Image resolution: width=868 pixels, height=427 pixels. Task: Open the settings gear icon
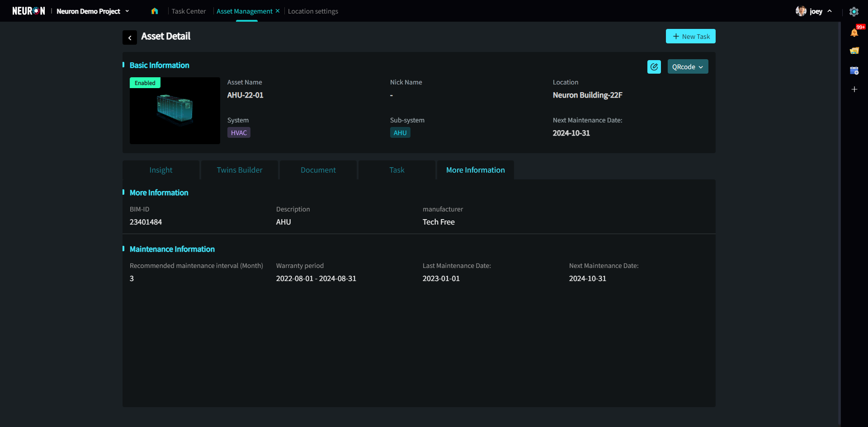click(x=854, y=11)
